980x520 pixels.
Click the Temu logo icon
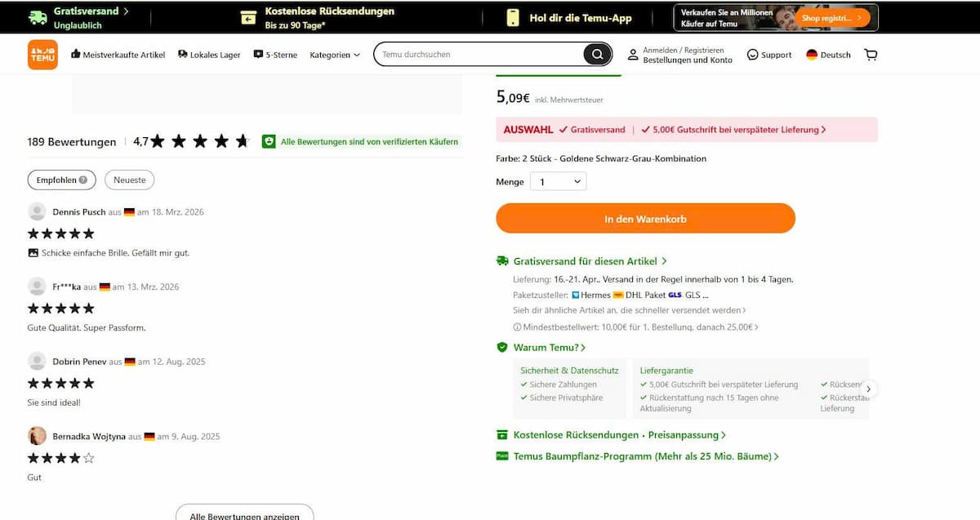42,55
